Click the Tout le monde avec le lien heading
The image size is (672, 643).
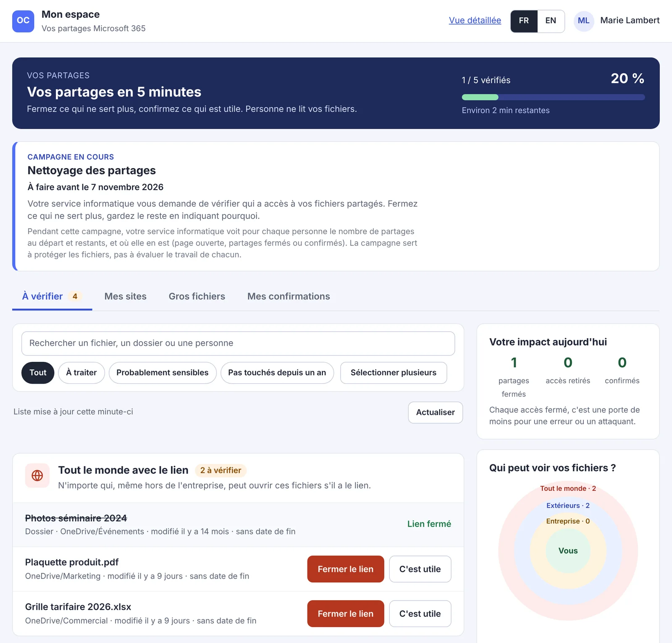[x=123, y=470]
